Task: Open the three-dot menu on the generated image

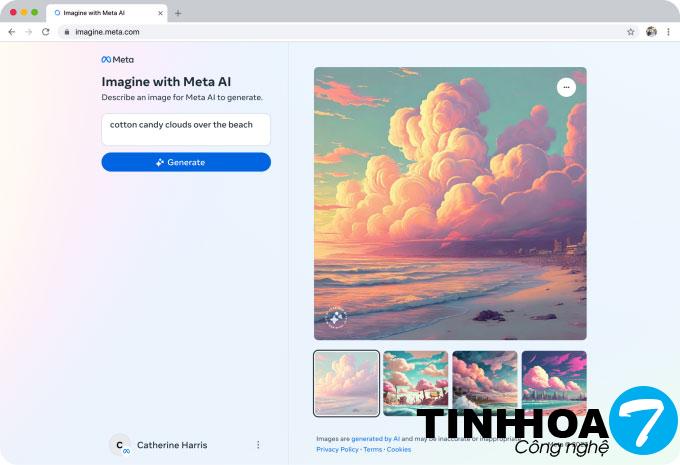Action: [x=566, y=87]
